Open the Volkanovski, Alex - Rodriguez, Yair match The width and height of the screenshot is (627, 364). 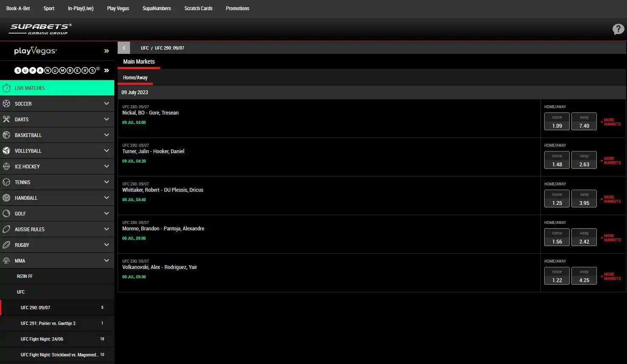click(160, 267)
